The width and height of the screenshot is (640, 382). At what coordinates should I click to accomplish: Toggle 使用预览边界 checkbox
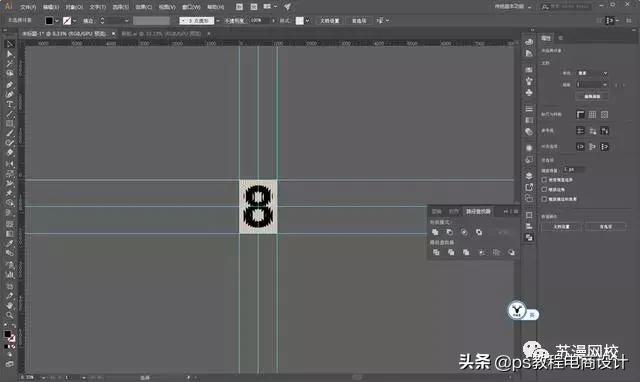544,180
